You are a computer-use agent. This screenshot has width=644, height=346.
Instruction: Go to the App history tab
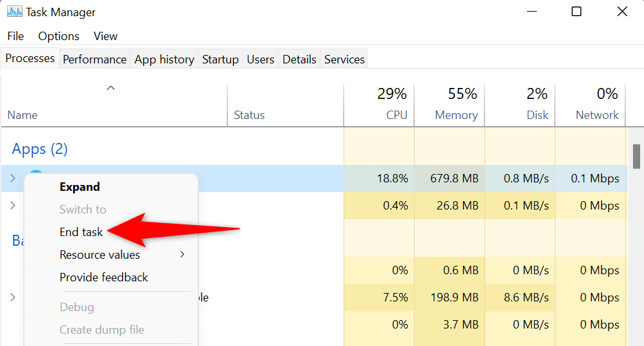point(164,59)
